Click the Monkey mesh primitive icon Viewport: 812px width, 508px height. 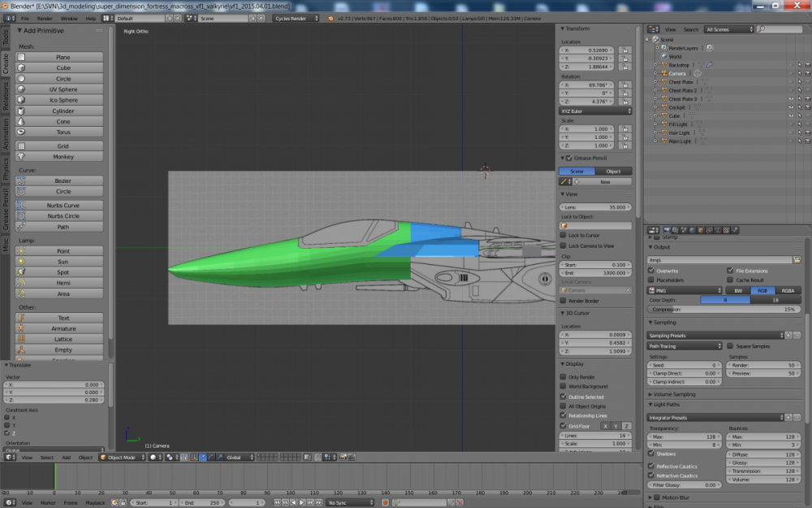[21, 157]
